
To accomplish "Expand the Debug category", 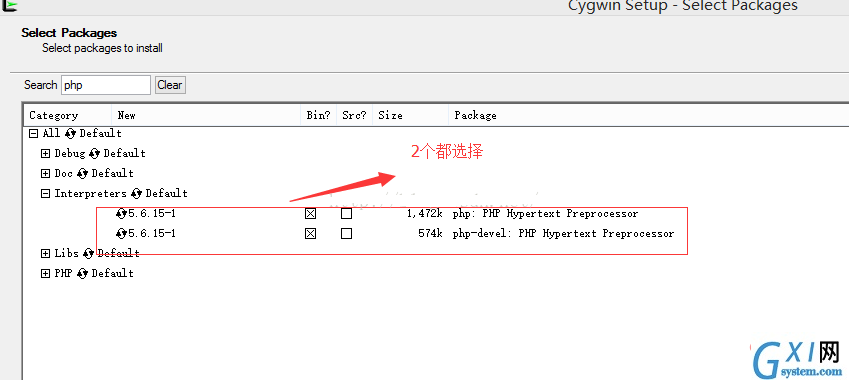I will pyautogui.click(x=45, y=153).
